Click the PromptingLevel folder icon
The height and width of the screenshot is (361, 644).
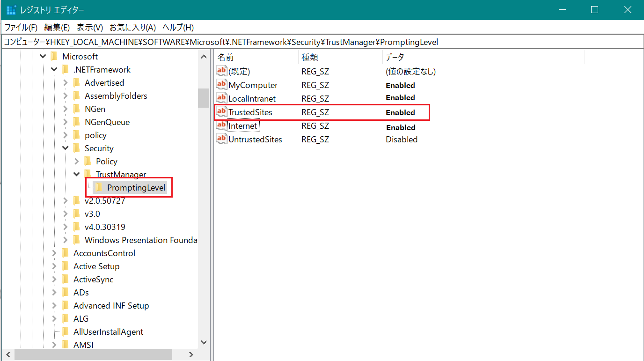[99, 187]
